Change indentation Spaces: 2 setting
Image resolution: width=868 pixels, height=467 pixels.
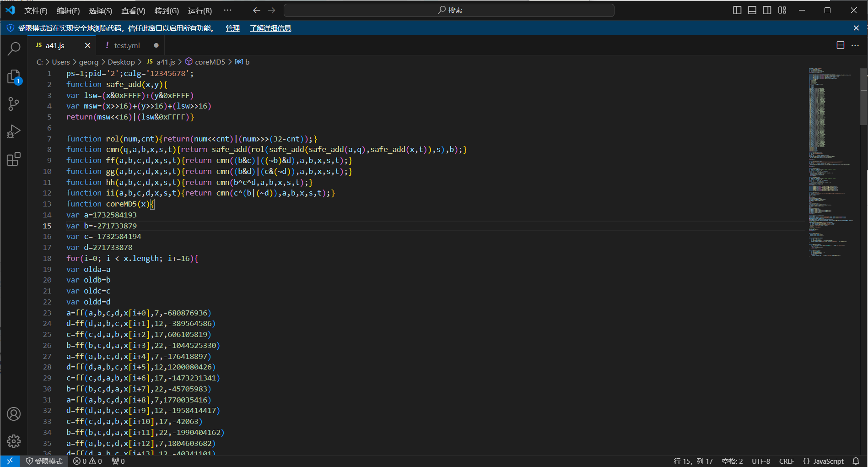point(732,461)
